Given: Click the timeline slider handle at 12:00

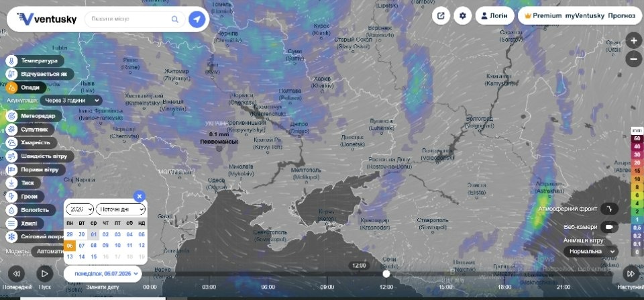Looking at the screenshot, I should 386,274.
